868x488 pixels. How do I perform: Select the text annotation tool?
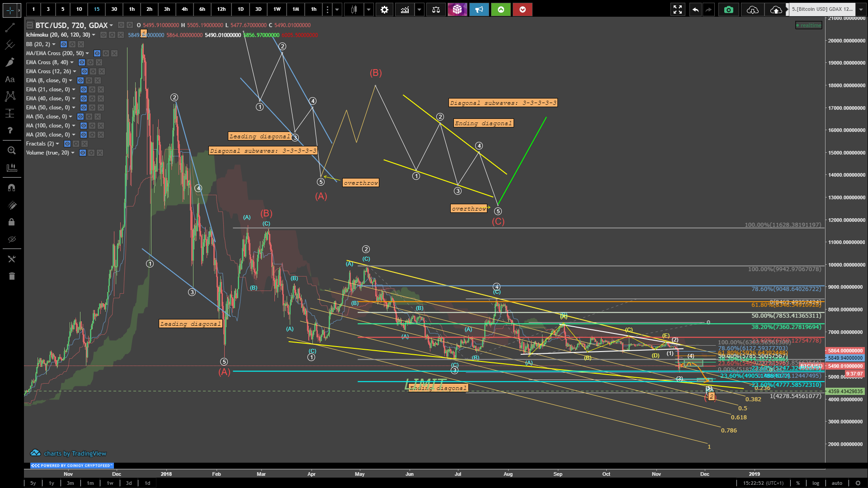click(9, 80)
